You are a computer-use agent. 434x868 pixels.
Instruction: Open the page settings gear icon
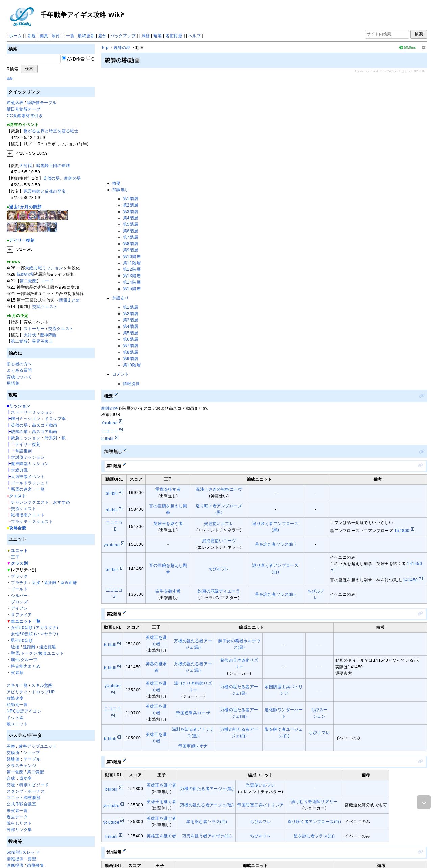pyautogui.click(x=424, y=48)
